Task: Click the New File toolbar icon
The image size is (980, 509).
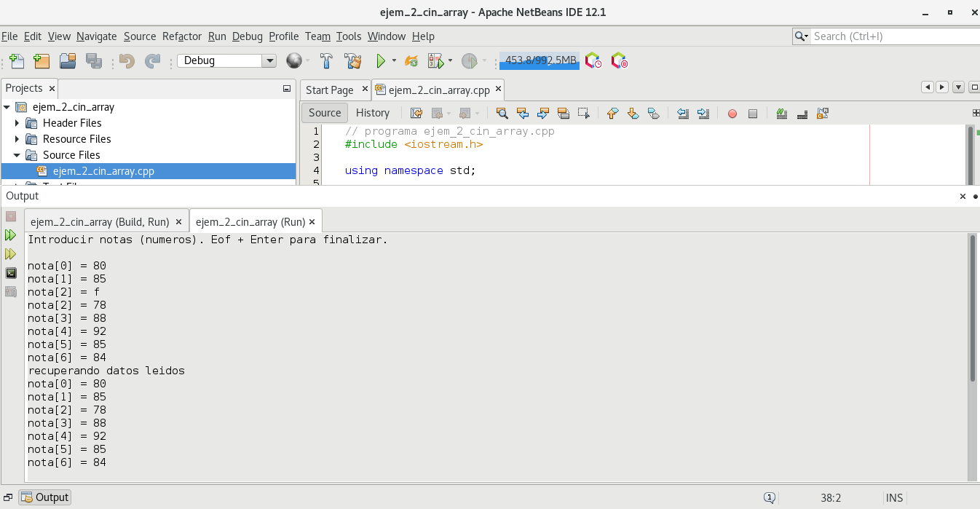Action: click(17, 61)
